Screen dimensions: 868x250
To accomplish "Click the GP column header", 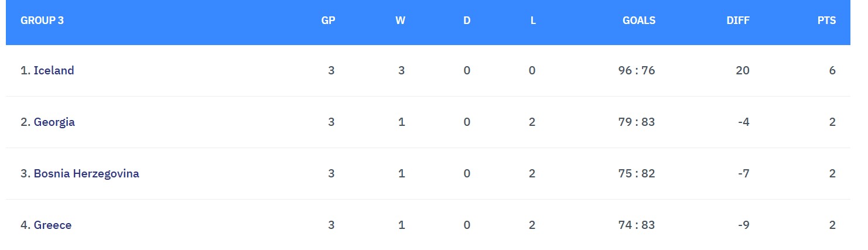I will tap(328, 20).
